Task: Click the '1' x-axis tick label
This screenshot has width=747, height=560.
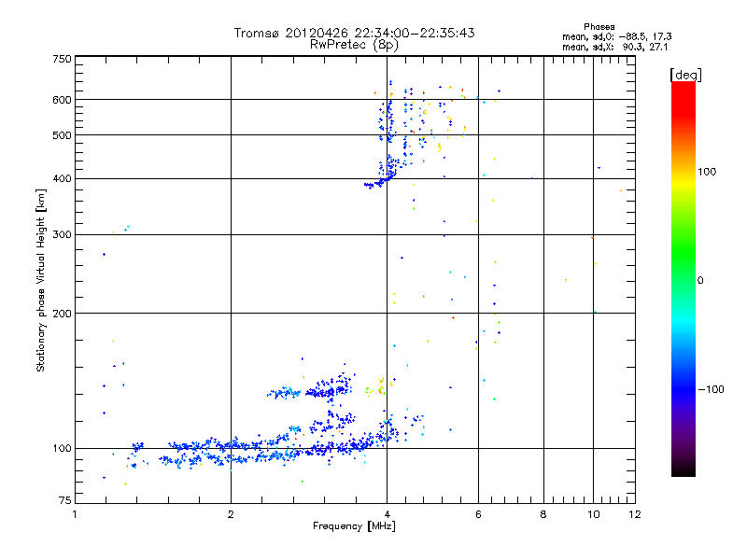Action: click(x=75, y=514)
